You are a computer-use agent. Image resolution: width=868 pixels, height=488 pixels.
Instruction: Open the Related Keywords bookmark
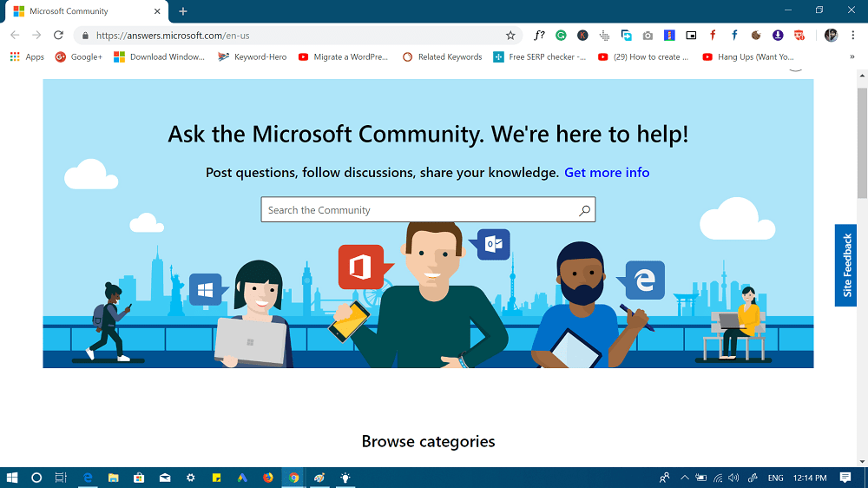(443, 56)
